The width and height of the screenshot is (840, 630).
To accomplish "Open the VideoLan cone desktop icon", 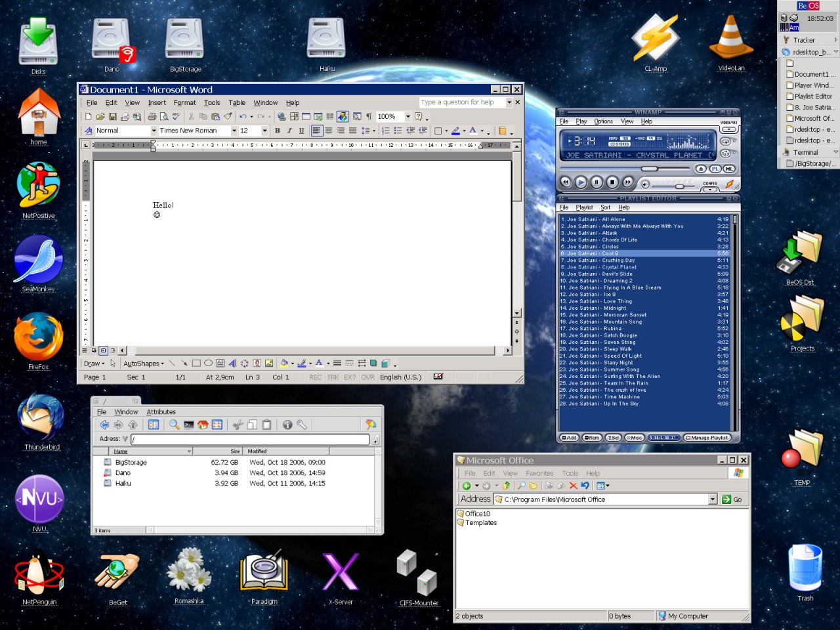I will pyautogui.click(x=731, y=37).
